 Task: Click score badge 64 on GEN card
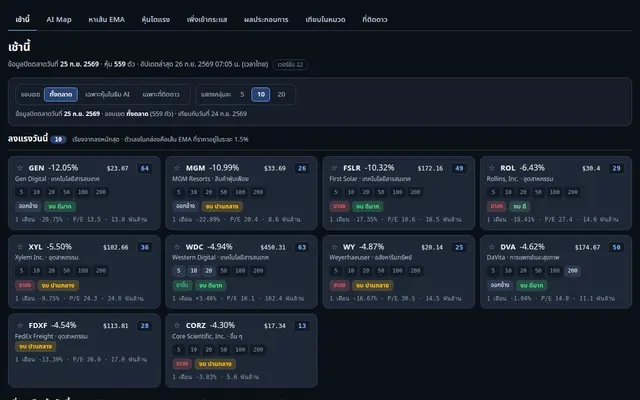point(145,168)
